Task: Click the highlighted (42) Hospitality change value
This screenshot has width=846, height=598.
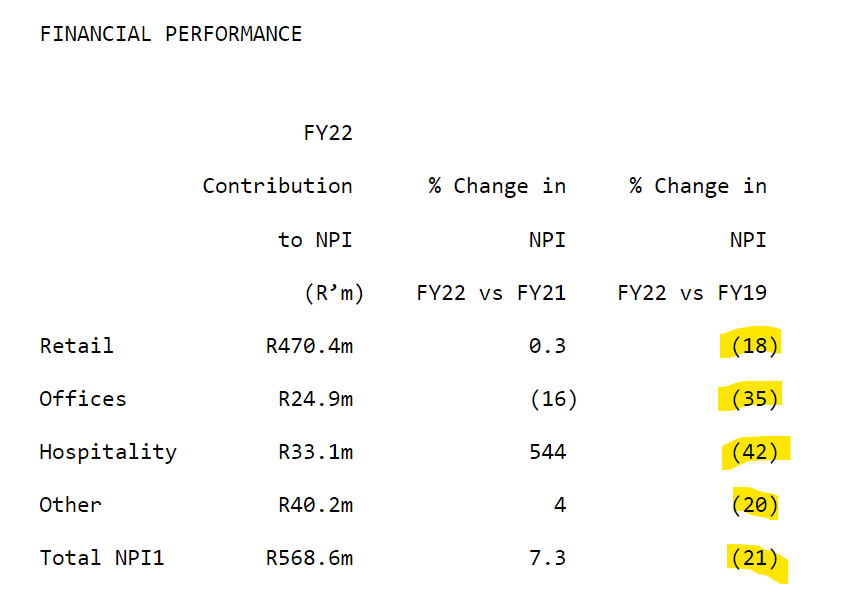Action: click(x=755, y=452)
